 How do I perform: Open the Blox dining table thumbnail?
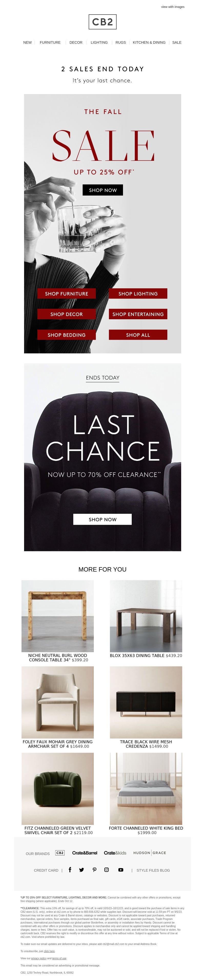(x=146, y=616)
